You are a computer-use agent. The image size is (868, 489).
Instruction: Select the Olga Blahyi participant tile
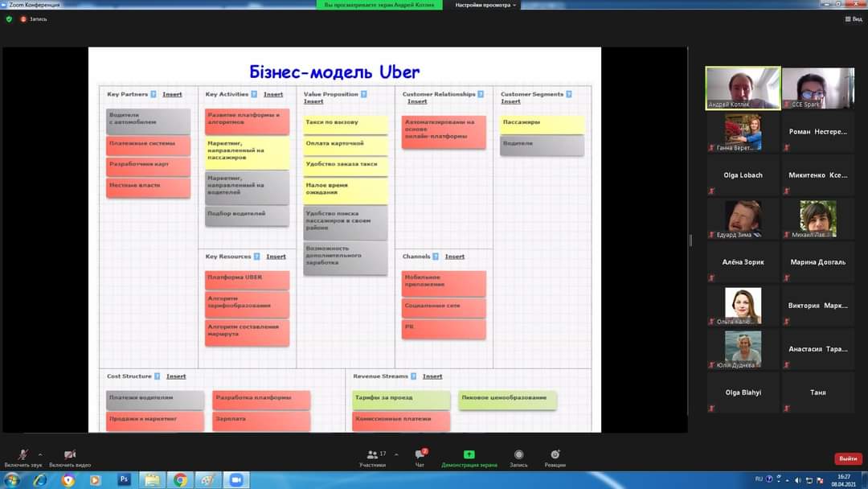click(x=743, y=392)
